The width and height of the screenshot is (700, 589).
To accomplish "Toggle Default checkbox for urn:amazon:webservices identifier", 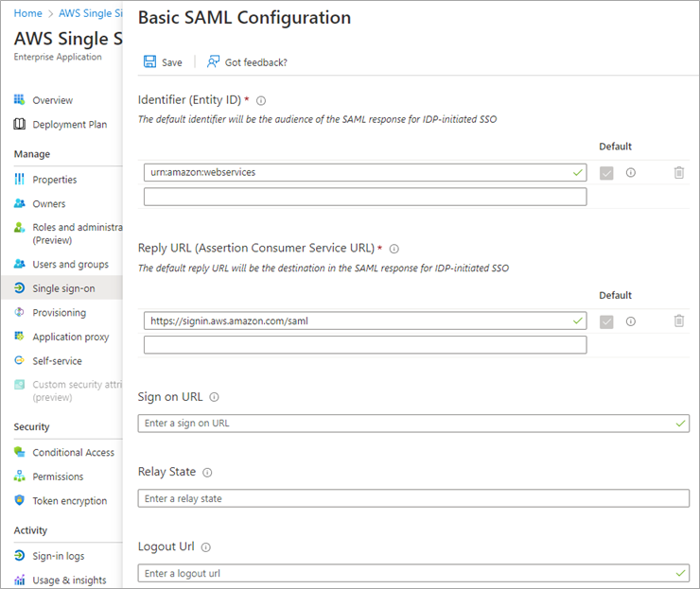I will point(606,173).
